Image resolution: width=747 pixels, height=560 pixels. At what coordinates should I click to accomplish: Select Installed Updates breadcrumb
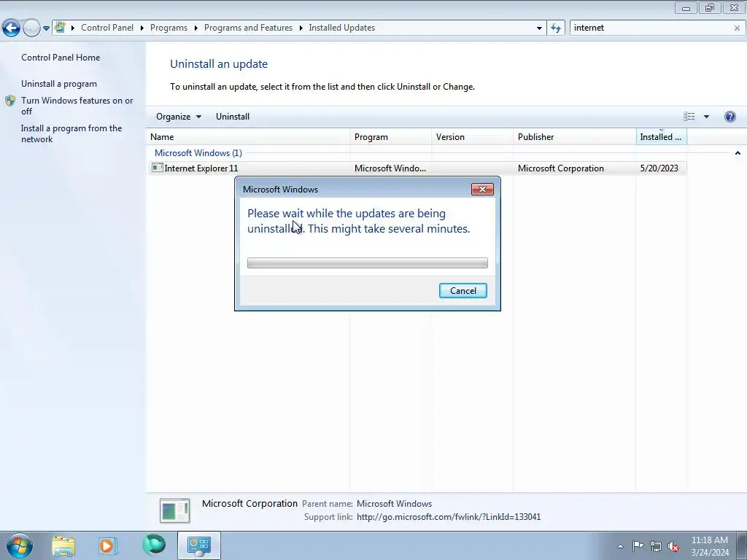tap(341, 28)
